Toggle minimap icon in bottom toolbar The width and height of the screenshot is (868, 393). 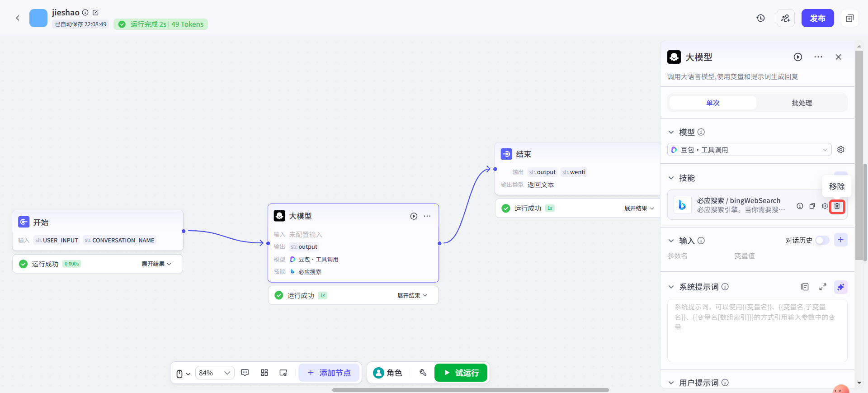(283, 373)
